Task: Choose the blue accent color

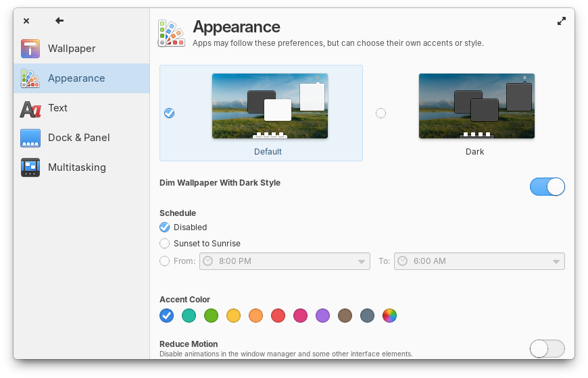Action: click(166, 315)
